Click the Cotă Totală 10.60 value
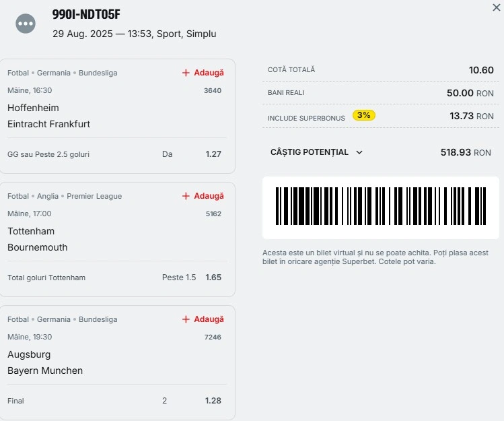This screenshot has height=421, width=504. click(481, 70)
